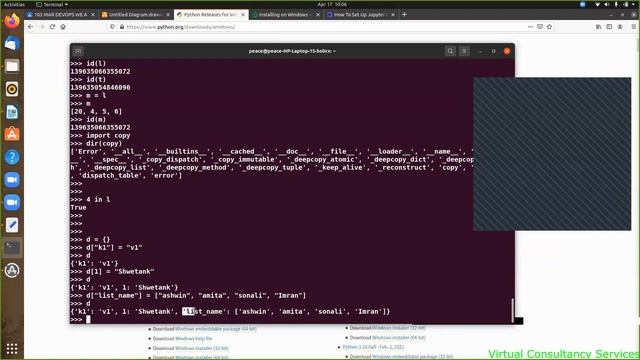640x360 pixels.
Task: Select the Terminal icon in the dock
Action: click(12, 248)
